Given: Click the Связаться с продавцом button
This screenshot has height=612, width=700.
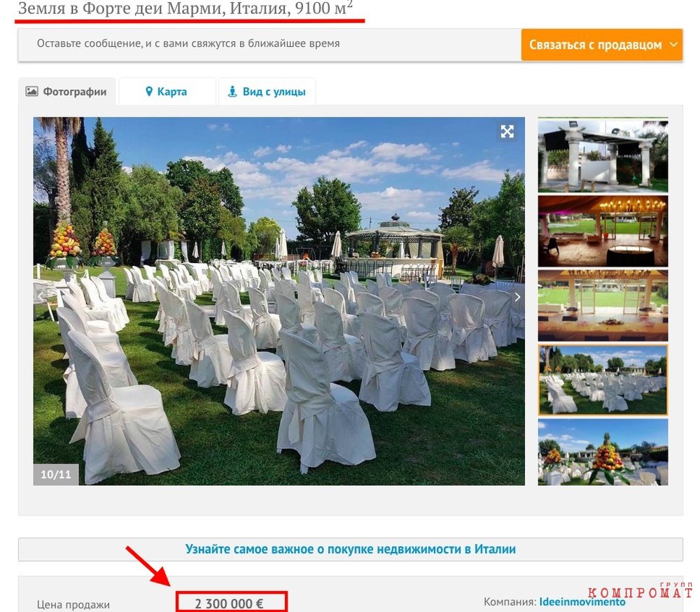Looking at the screenshot, I should 601,45.
